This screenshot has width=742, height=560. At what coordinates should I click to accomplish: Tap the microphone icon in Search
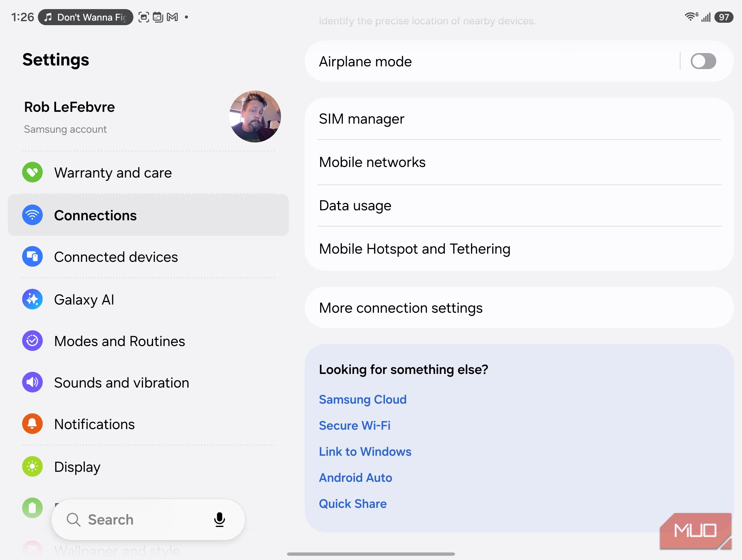pyautogui.click(x=219, y=520)
